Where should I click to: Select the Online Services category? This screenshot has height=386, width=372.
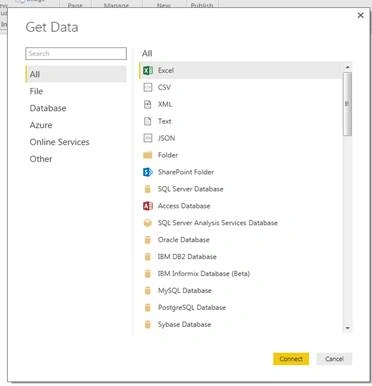[60, 142]
